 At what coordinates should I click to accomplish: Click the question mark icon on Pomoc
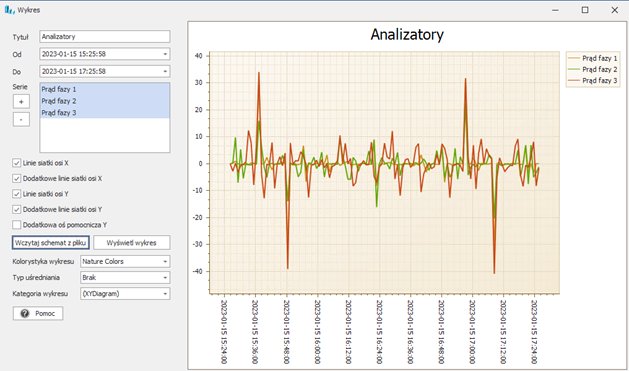pyautogui.click(x=25, y=313)
